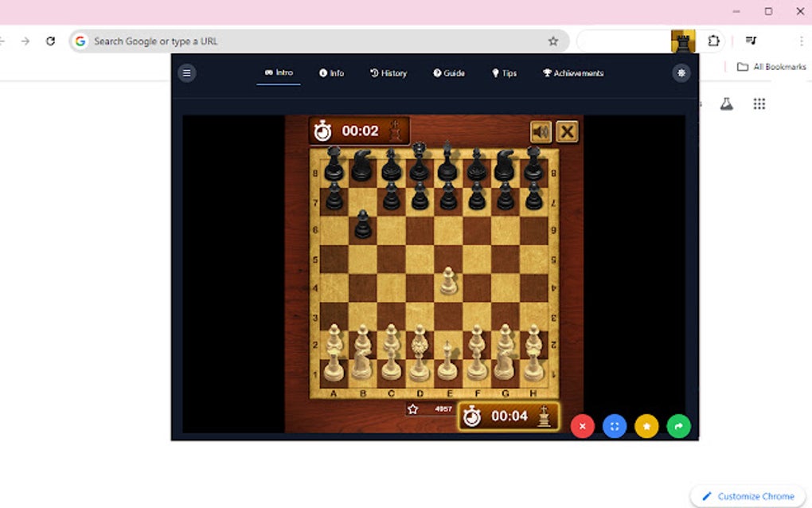812x508 pixels.
Task: Enter fullscreen using the blue button
Action: 614,426
